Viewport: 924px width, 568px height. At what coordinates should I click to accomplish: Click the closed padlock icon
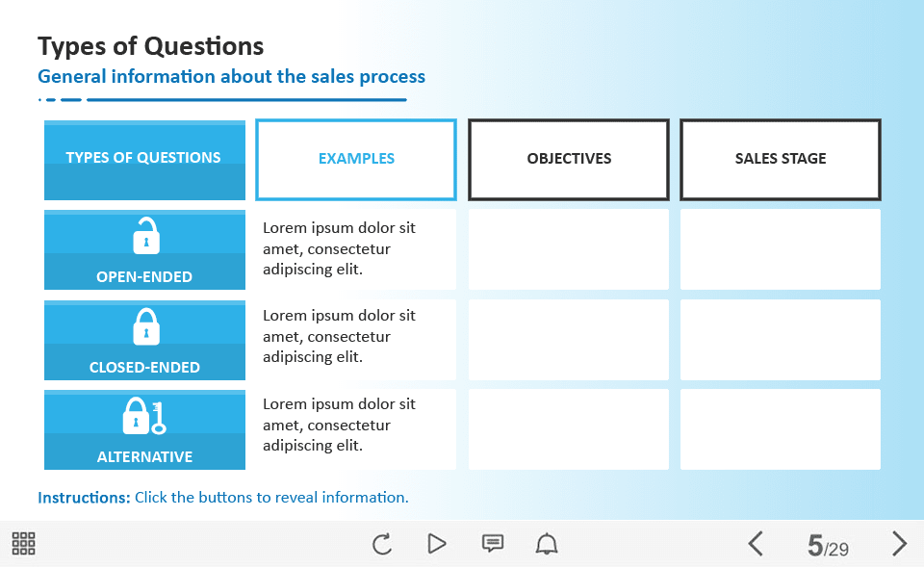pyautogui.click(x=145, y=326)
